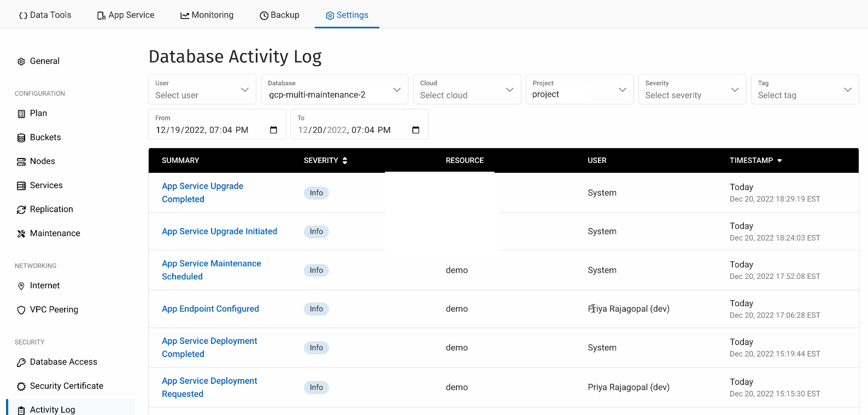Open the User filter dropdown
The height and width of the screenshot is (415, 868).
pos(202,89)
